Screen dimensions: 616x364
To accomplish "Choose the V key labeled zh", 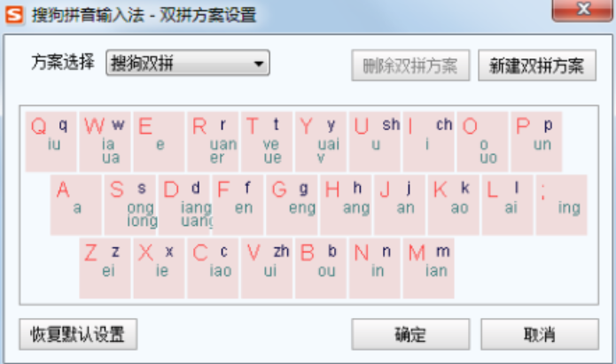I will pos(267,267).
